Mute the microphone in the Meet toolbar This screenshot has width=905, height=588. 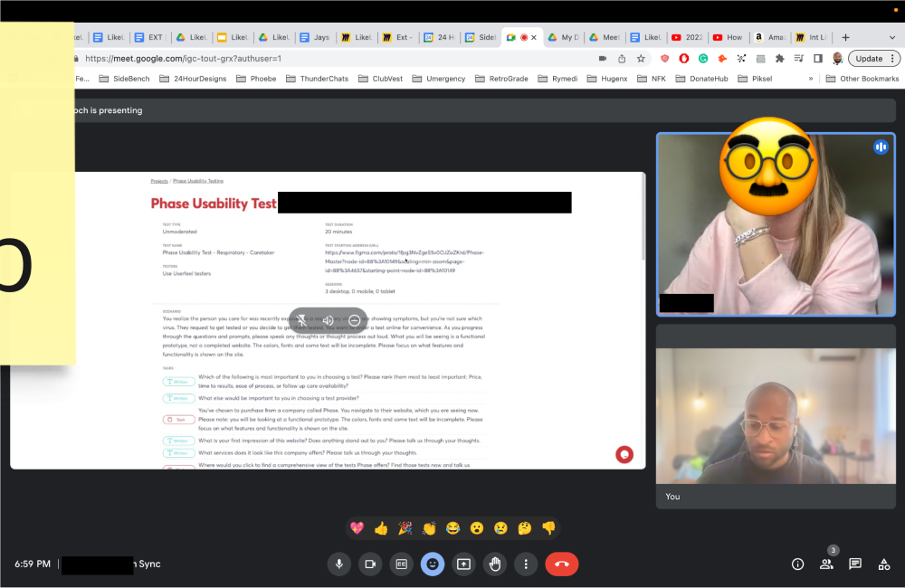point(339,564)
